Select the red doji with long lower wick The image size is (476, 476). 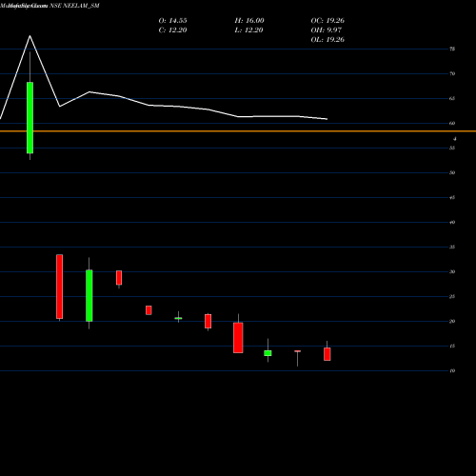pos(297,351)
